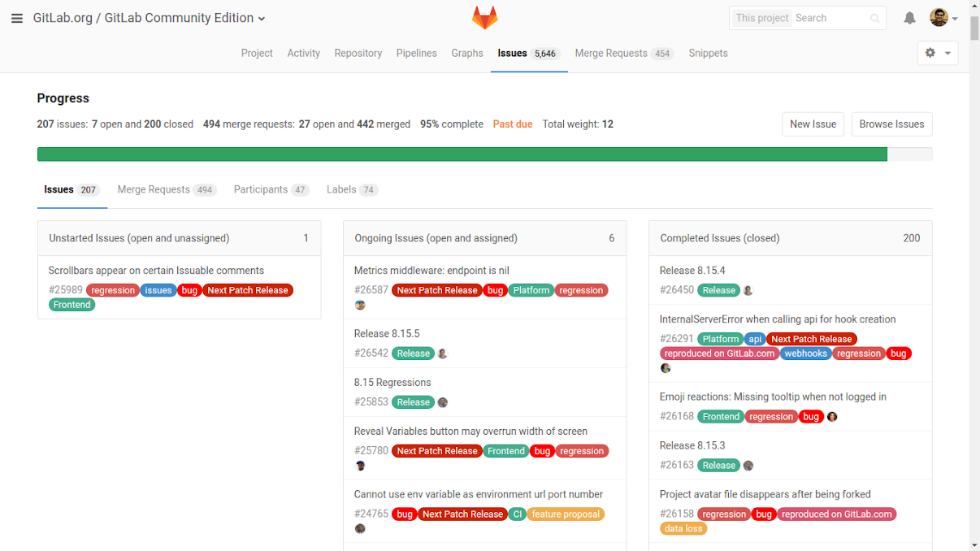Click the CI label on #24765
980x551 pixels.
tap(517, 514)
